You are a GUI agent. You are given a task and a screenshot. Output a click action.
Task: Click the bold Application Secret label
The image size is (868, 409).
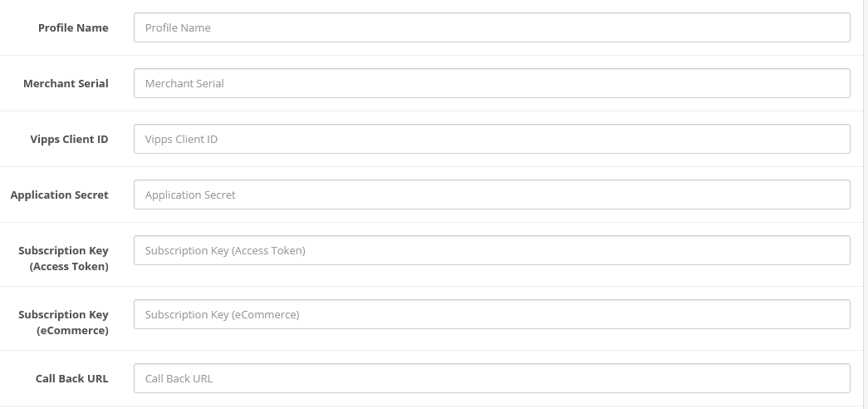click(x=59, y=195)
